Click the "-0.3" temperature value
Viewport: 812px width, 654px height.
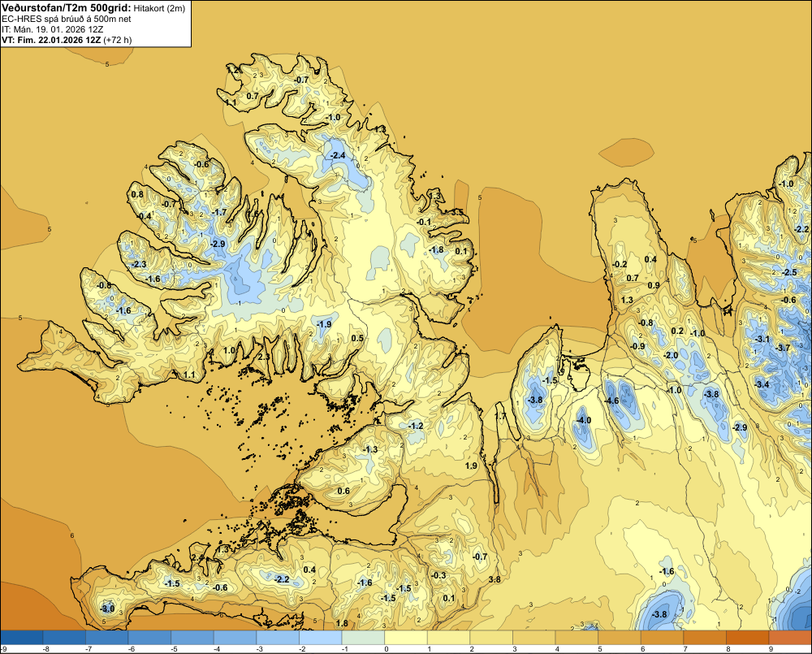pyautogui.click(x=438, y=575)
